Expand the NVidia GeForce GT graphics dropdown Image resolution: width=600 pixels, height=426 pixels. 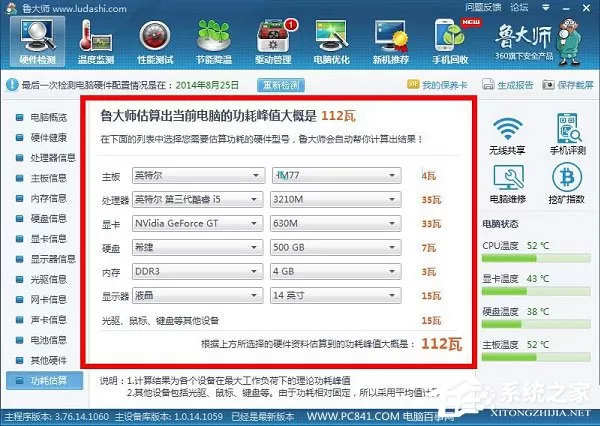(x=197, y=224)
